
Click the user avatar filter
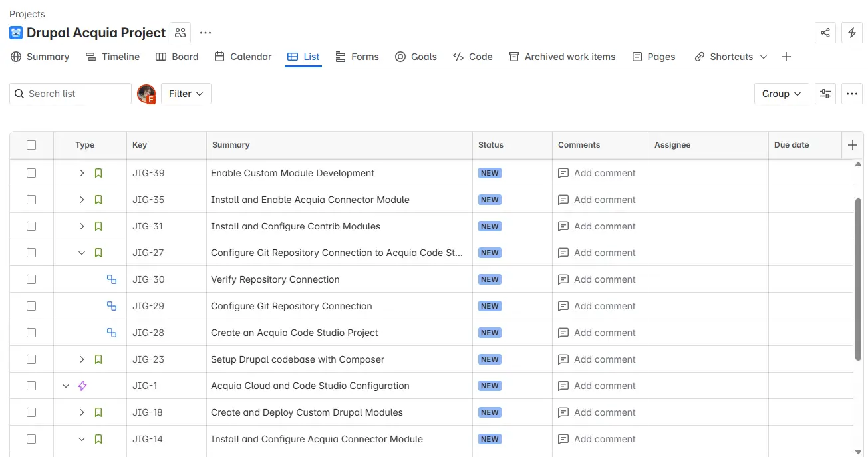146,94
